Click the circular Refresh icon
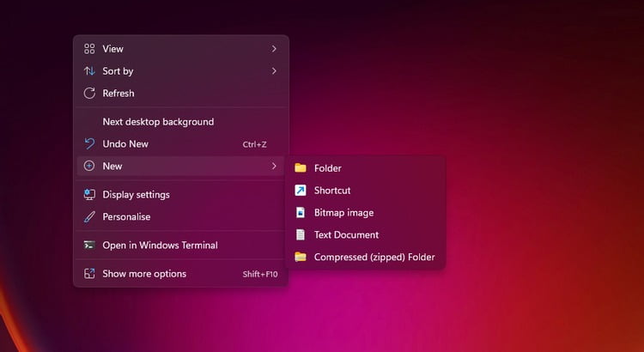Screen dimensions: 644x352 89,94
